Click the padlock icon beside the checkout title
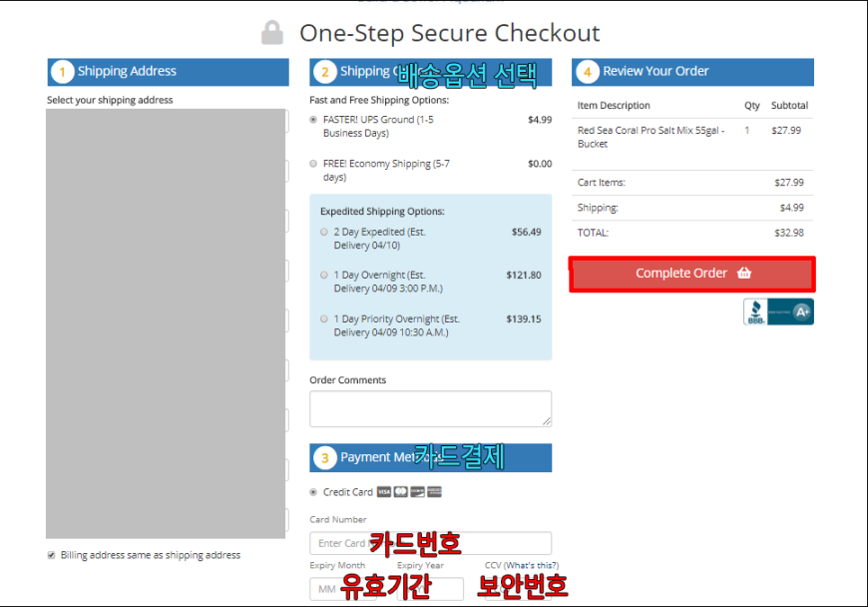 271,33
